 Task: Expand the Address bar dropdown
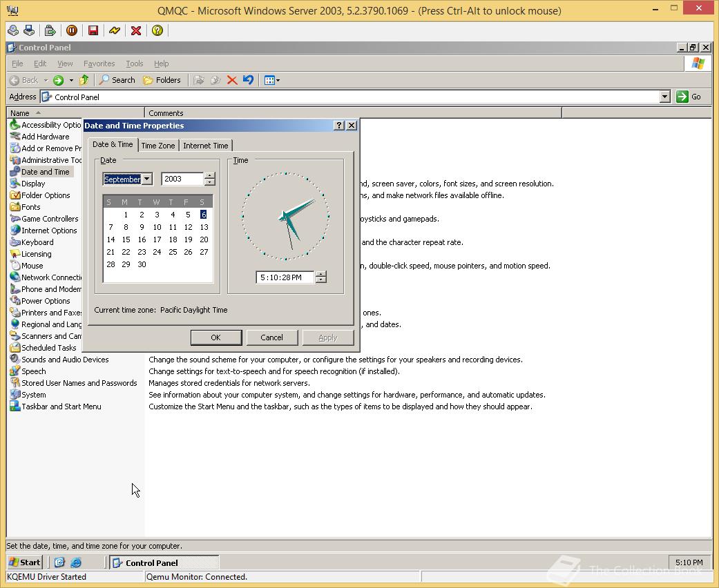coord(665,97)
